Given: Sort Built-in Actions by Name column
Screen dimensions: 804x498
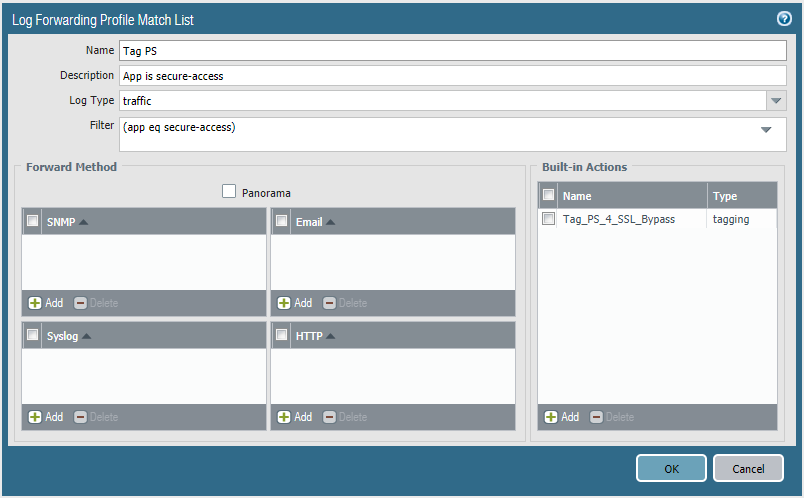Looking at the screenshot, I should [x=577, y=197].
